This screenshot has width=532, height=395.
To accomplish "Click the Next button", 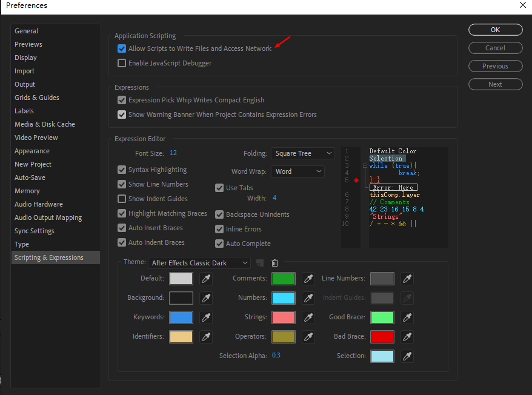I will pyautogui.click(x=495, y=84).
